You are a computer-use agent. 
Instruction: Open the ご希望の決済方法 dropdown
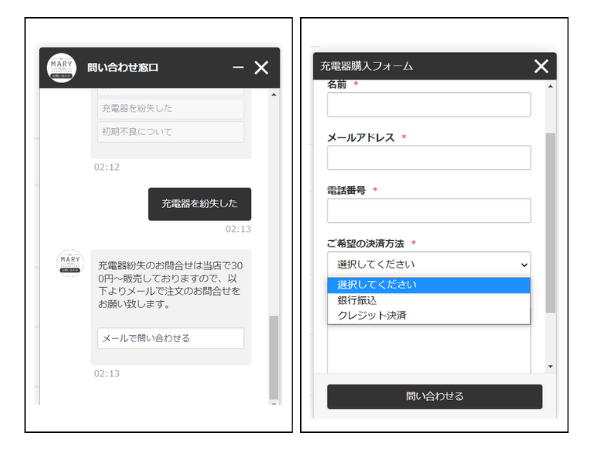428,264
